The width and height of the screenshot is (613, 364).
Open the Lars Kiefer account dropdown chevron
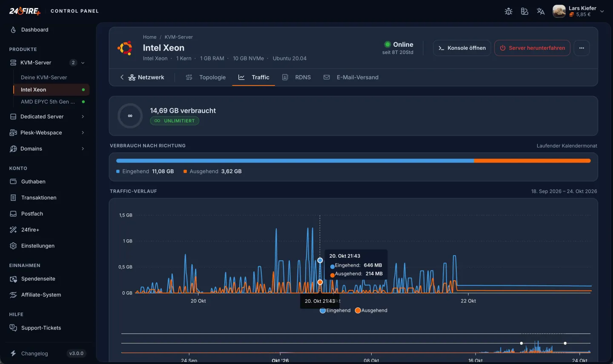pyautogui.click(x=602, y=11)
